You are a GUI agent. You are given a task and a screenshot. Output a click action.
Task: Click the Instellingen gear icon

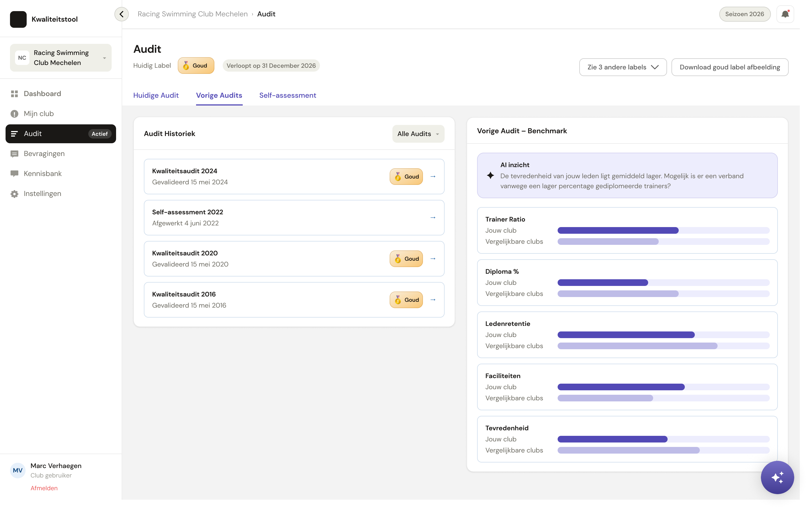click(x=14, y=194)
